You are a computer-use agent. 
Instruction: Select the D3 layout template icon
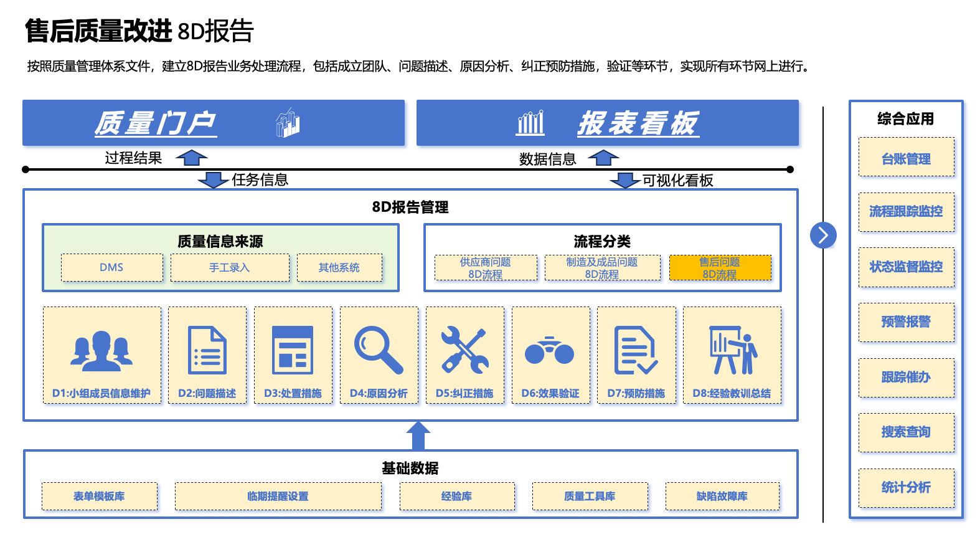click(293, 350)
